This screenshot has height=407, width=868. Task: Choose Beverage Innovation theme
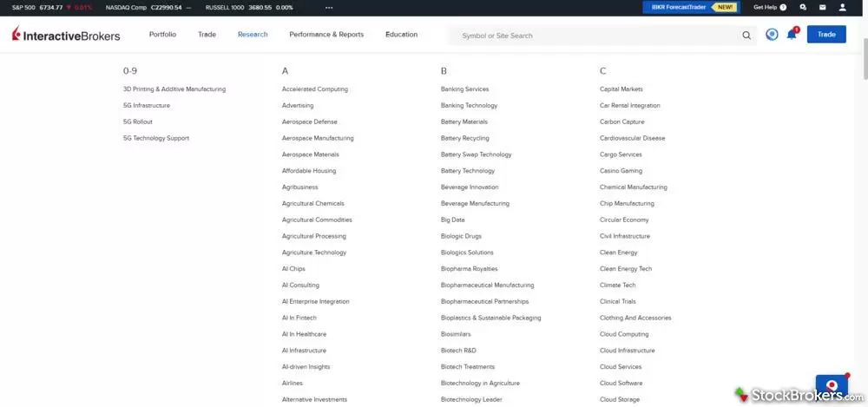(x=470, y=187)
